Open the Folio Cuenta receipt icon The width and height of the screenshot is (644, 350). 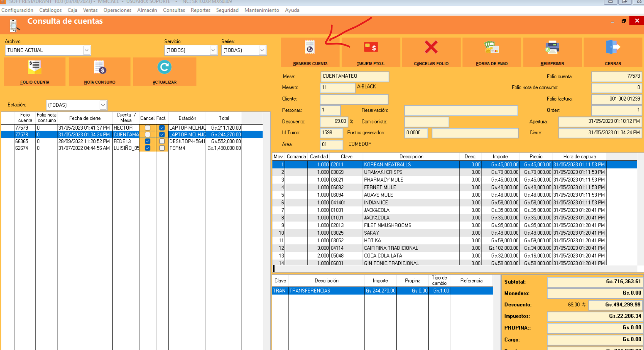point(34,68)
